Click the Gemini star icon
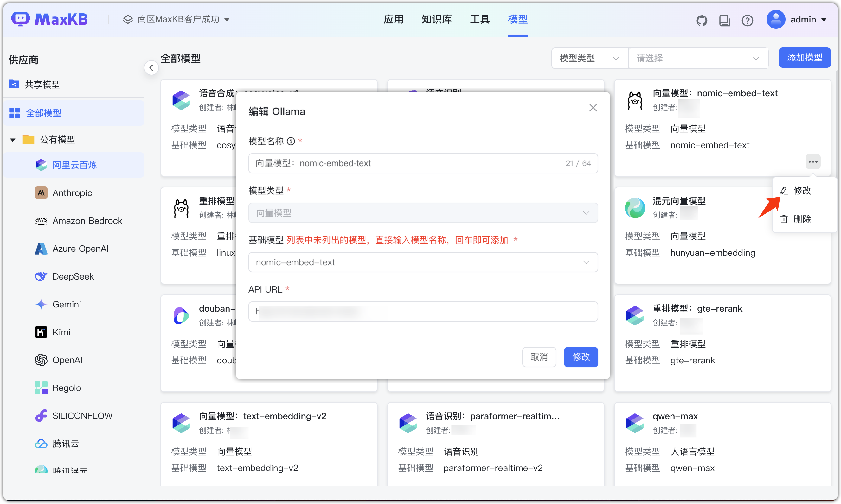Viewport: 841px width, 504px height. click(x=41, y=304)
